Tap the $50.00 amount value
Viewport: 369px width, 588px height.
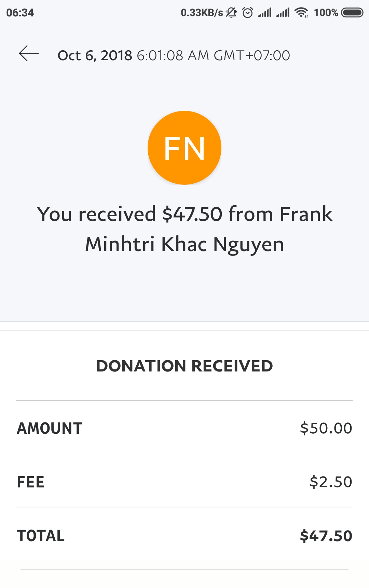pyautogui.click(x=326, y=428)
